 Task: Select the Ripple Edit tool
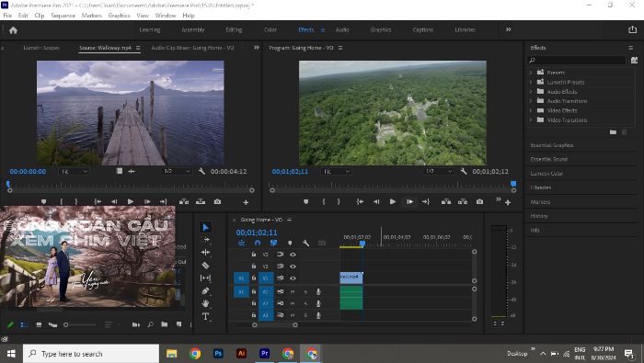point(206,252)
